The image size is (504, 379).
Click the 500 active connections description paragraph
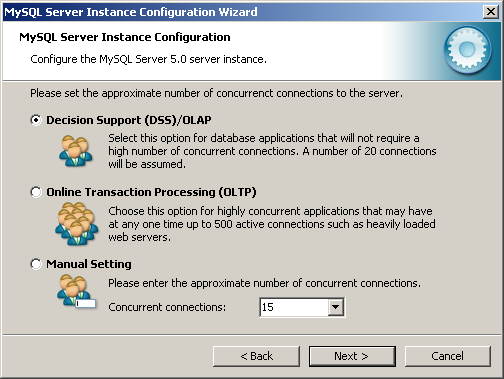pos(272,224)
